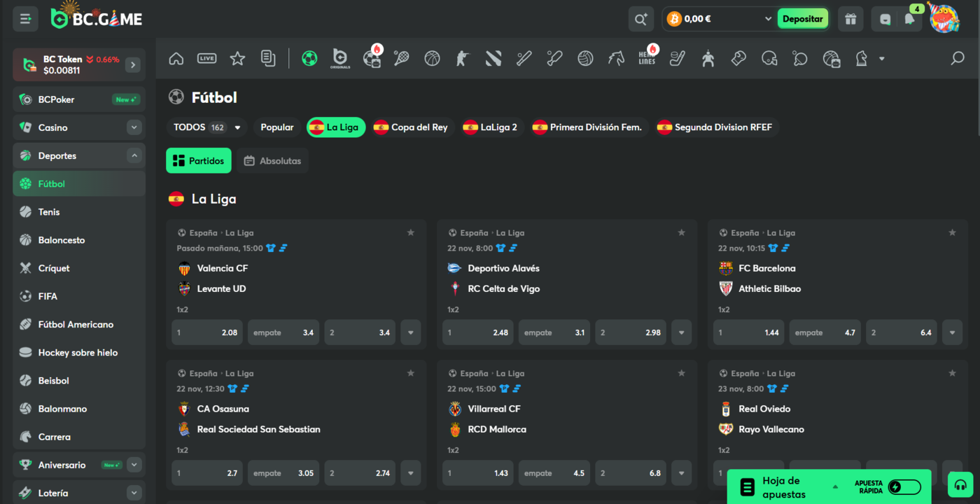Open live support headset button

click(x=960, y=484)
